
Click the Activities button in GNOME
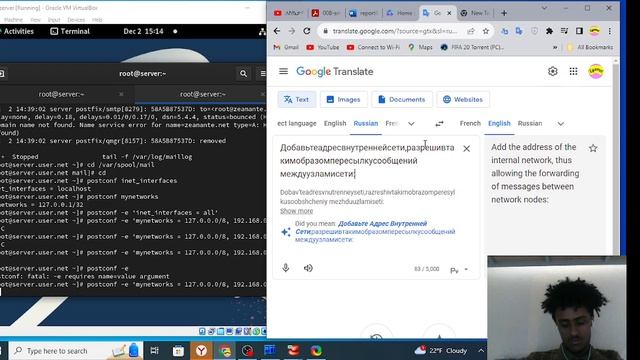[18, 31]
